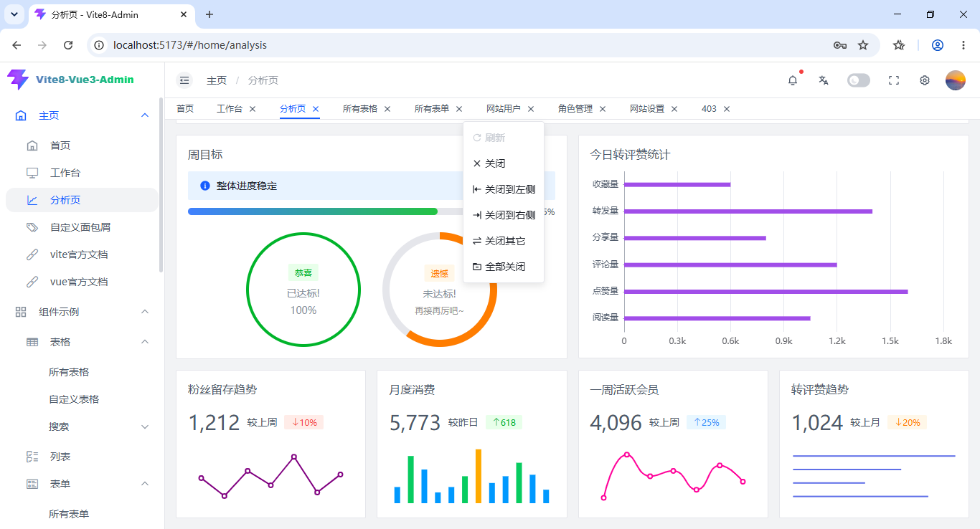The height and width of the screenshot is (529, 980).
Task: Switch to the 角色管理 tab
Action: pos(575,109)
